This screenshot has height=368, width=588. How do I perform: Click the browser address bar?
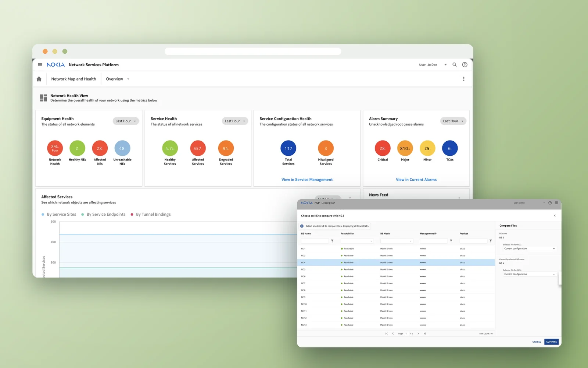click(x=253, y=52)
